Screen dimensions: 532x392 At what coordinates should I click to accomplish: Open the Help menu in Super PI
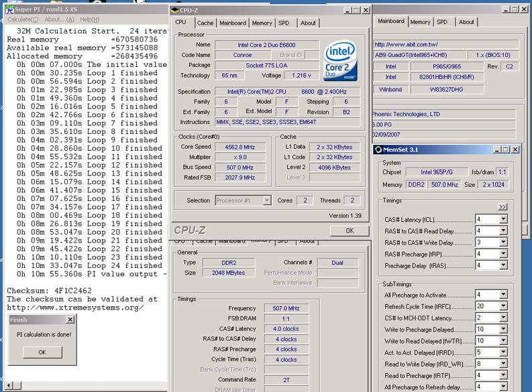coord(90,19)
